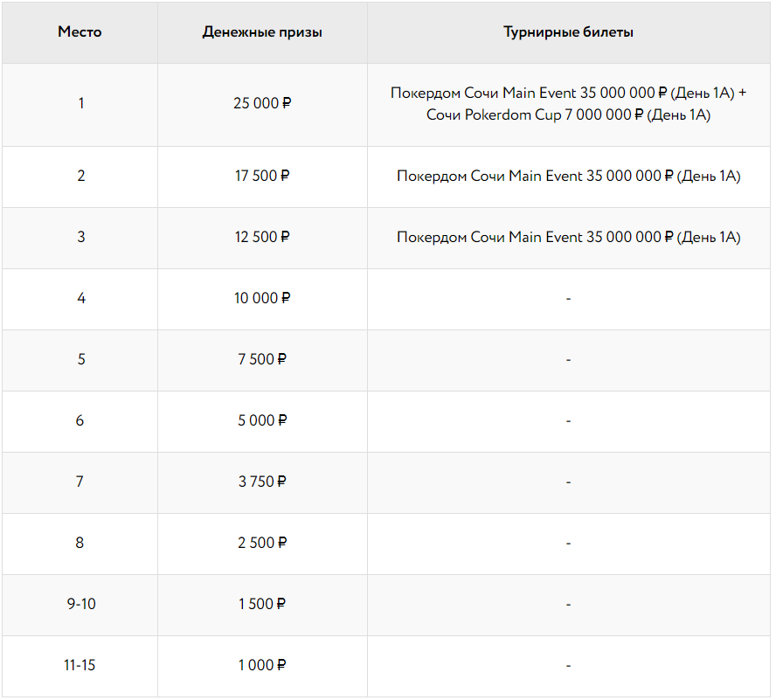Click the 1 500 ₽ prize cell
776x700 pixels.
262,604
